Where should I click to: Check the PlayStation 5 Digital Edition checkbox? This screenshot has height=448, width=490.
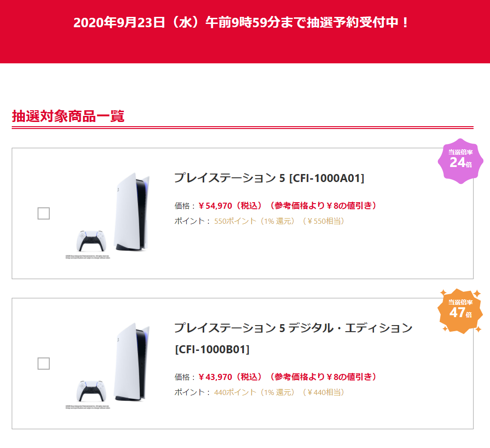coord(44,364)
